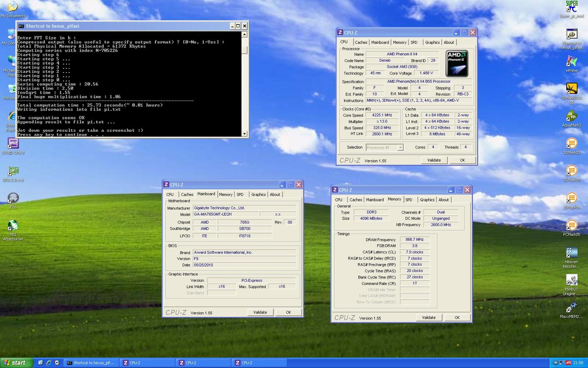Launch the wPrime desktop icon

coord(571,64)
